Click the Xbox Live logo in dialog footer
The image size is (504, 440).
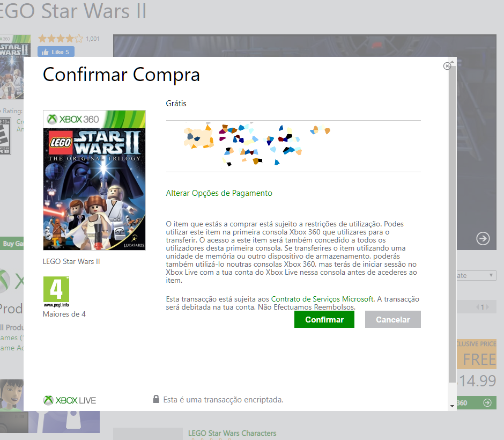(69, 400)
